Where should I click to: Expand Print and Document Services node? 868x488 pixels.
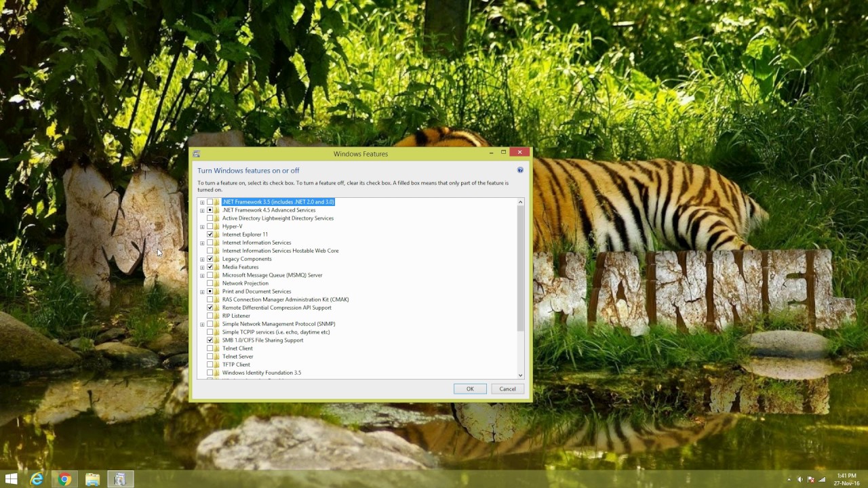point(202,291)
